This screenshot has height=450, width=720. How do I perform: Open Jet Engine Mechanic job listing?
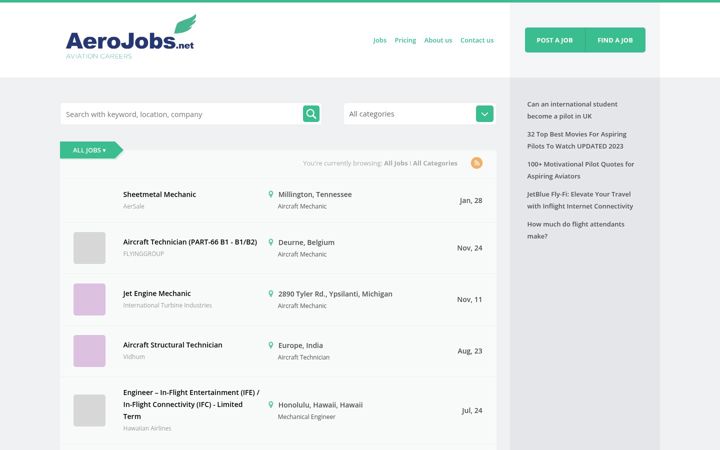click(157, 293)
